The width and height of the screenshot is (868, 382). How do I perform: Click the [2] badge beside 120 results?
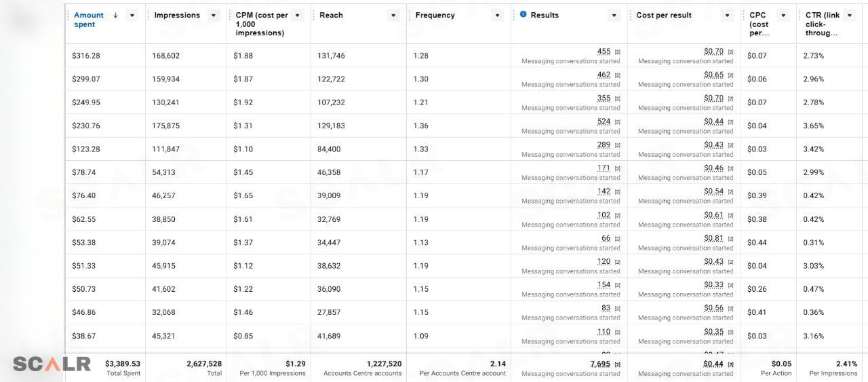617,262
